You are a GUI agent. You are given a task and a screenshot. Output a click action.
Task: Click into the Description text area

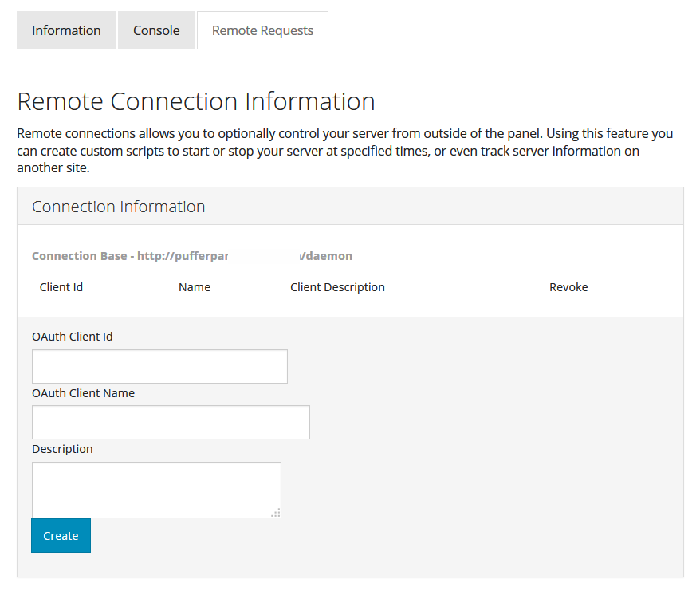click(x=155, y=489)
